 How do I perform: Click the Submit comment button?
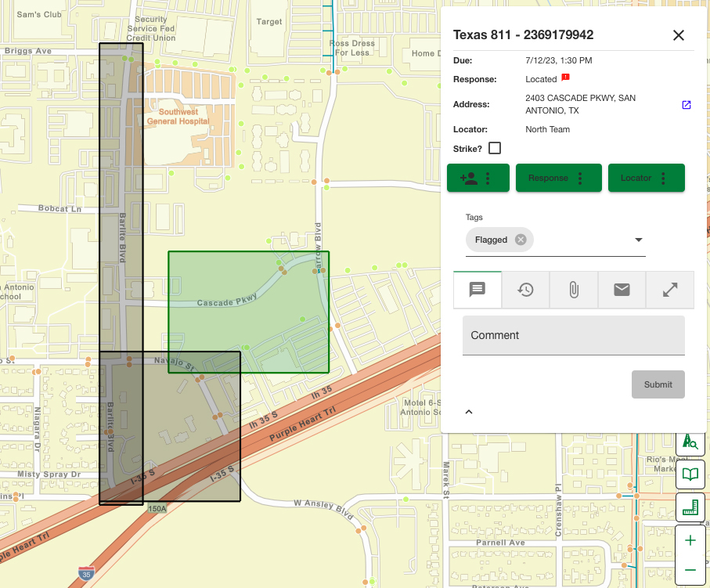pos(658,384)
